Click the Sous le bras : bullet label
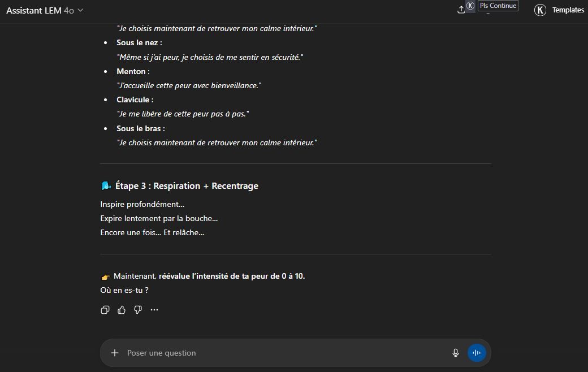 [x=141, y=129]
